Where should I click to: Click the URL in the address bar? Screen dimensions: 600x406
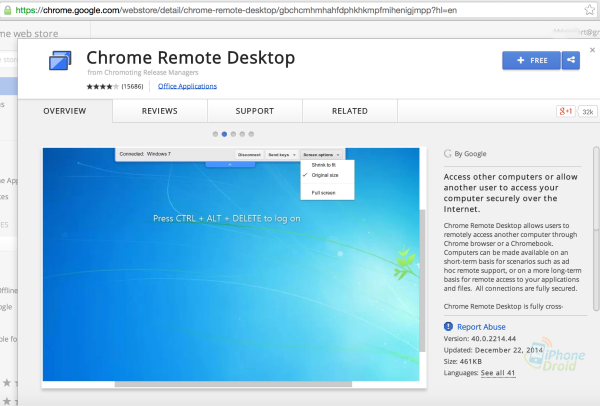click(236, 10)
